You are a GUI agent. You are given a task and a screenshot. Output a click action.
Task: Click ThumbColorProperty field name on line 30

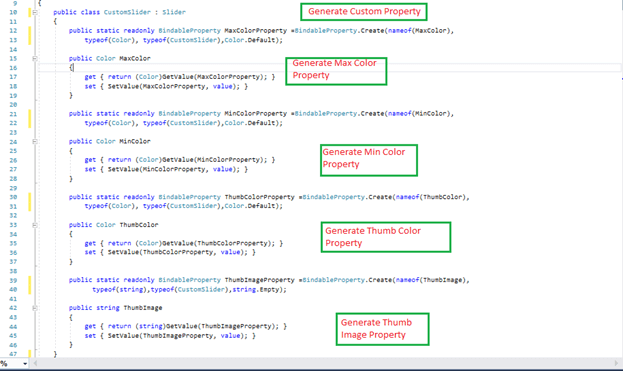click(x=259, y=197)
